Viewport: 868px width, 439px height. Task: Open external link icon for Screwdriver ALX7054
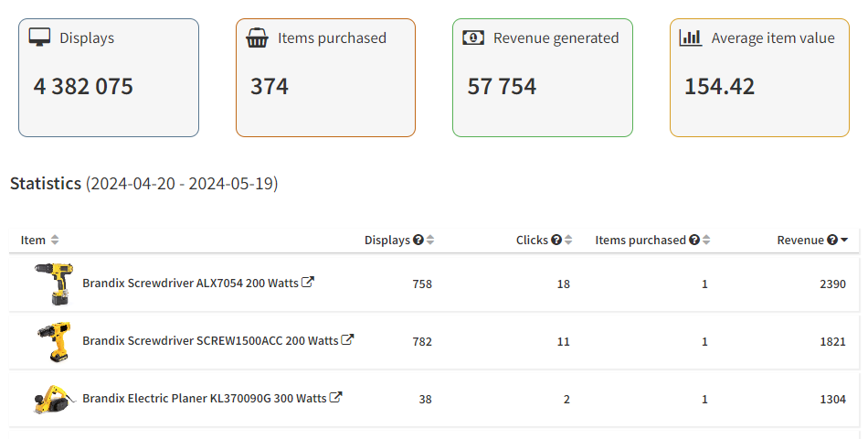coord(308,283)
